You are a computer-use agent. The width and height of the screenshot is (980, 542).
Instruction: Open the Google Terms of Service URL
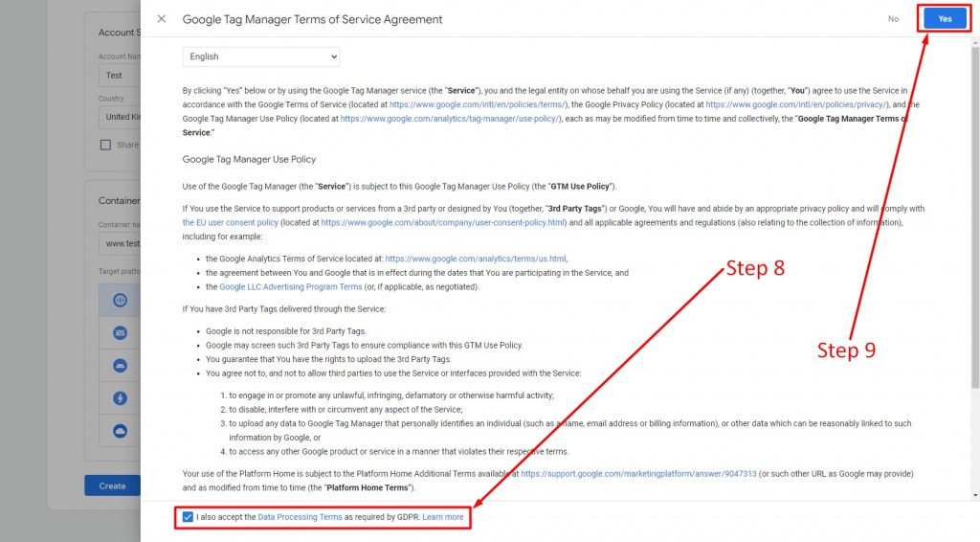pos(478,104)
